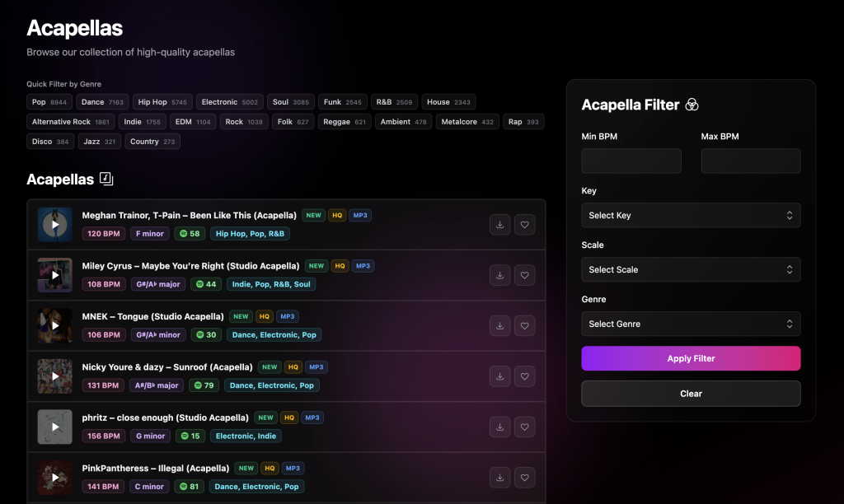This screenshot has width=844, height=504.
Task: Play the phritz close enough preview
Action: (54, 427)
